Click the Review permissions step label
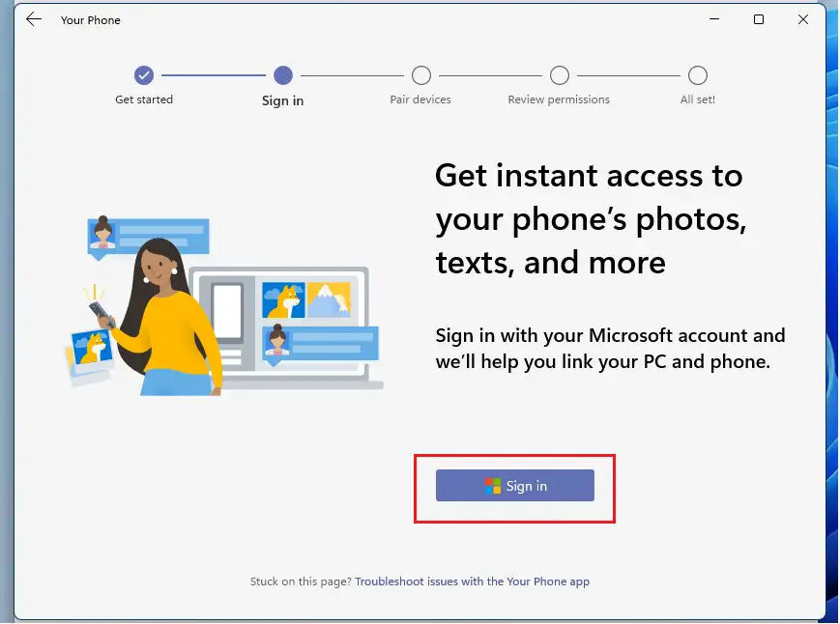840x624 pixels. tap(559, 99)
